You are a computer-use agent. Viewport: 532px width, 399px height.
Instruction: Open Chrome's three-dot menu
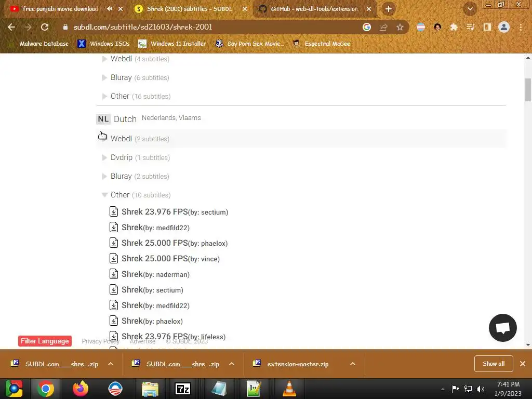[521, 27]
